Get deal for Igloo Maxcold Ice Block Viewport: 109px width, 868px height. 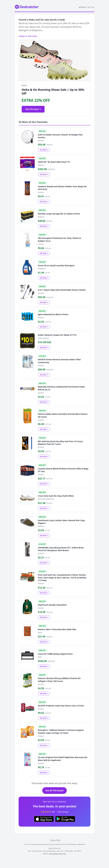(44, 327)
